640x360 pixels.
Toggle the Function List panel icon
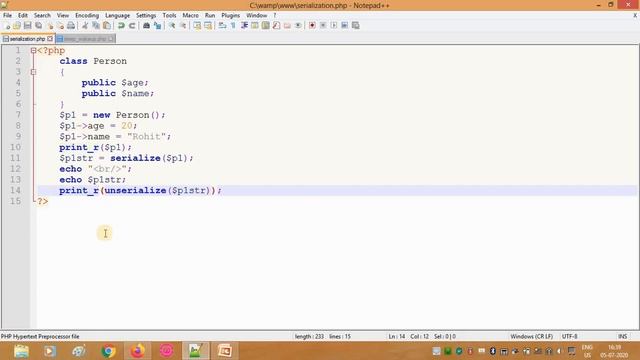click(x=276, y=26)
